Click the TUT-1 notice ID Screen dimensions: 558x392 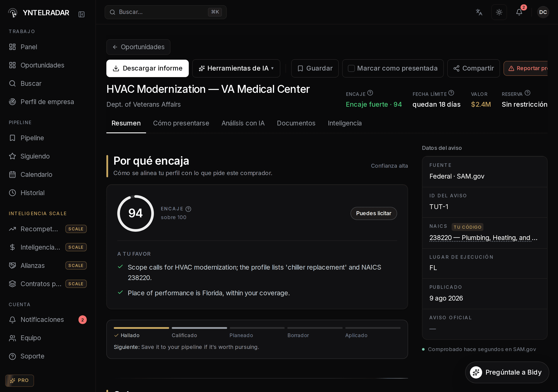point(439,207)
